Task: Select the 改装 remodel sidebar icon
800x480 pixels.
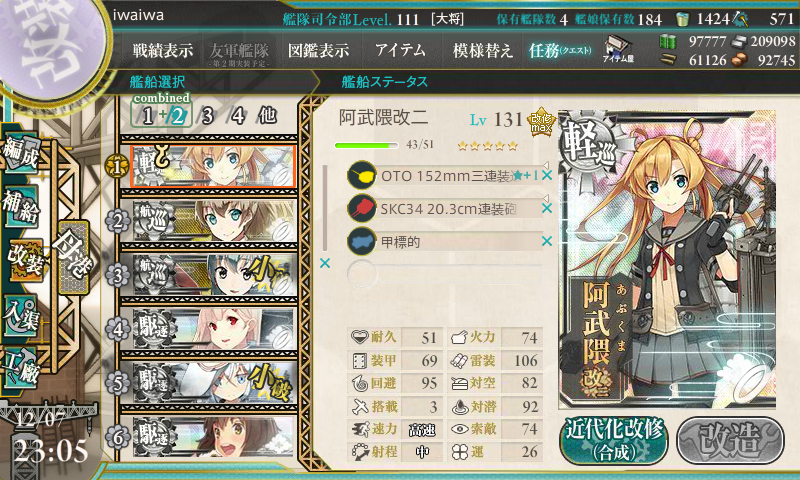Action: [x=23, y=260]
